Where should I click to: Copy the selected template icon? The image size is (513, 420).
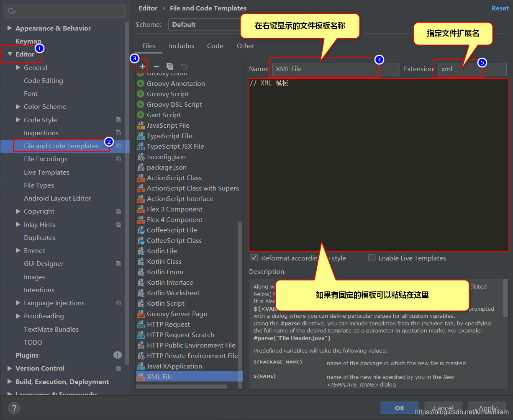pos(170,66)
